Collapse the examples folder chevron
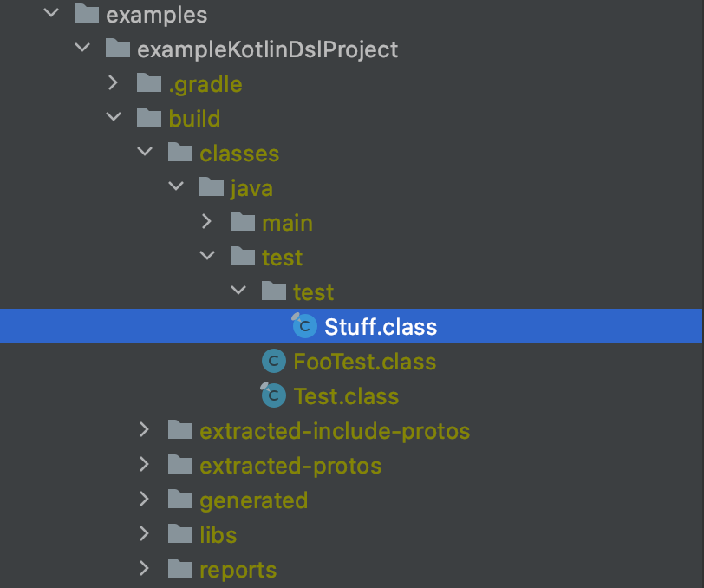 coord(51,14)
